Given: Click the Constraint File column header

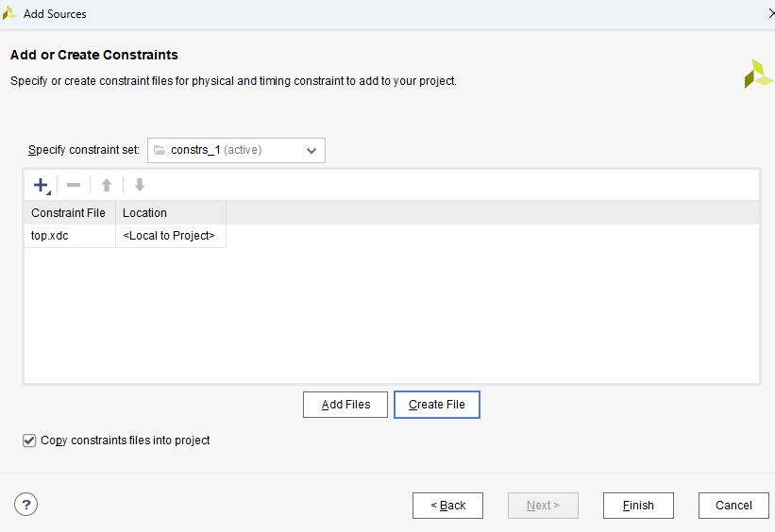Looking at the screenshot, I should pyautogui.click(x=70, y=213).
